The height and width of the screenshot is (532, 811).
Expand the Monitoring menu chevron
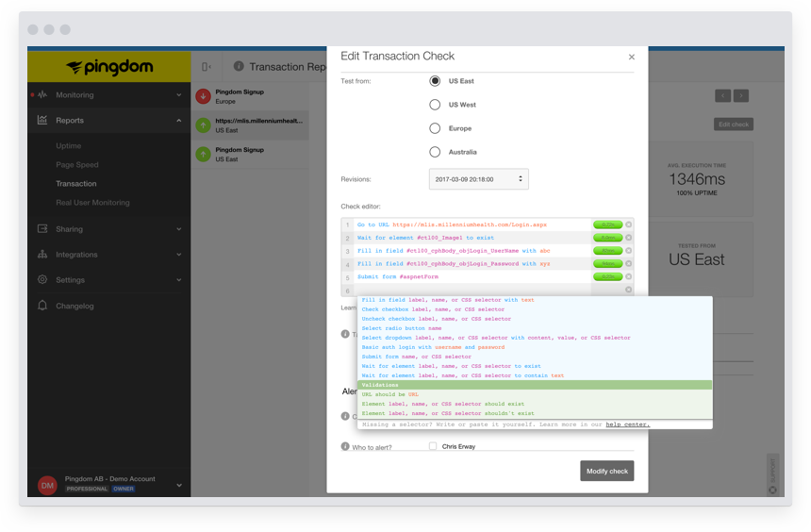[179, 95]
